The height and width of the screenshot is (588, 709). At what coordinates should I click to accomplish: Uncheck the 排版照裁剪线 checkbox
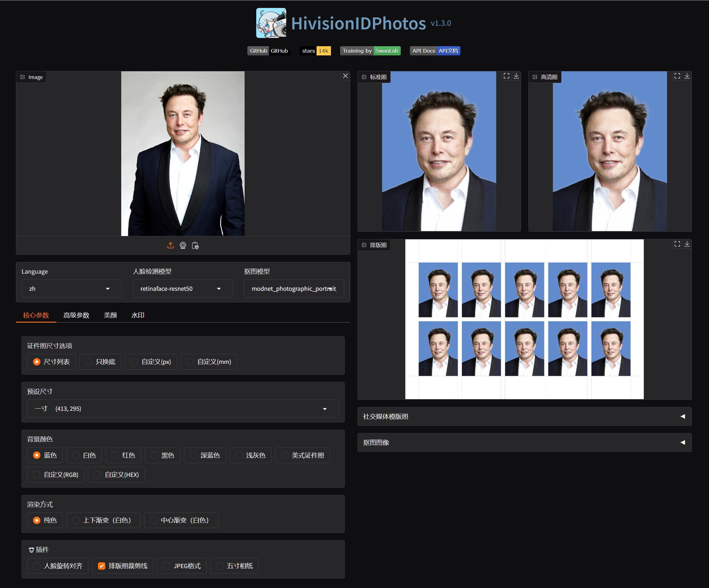pos(102,566)
